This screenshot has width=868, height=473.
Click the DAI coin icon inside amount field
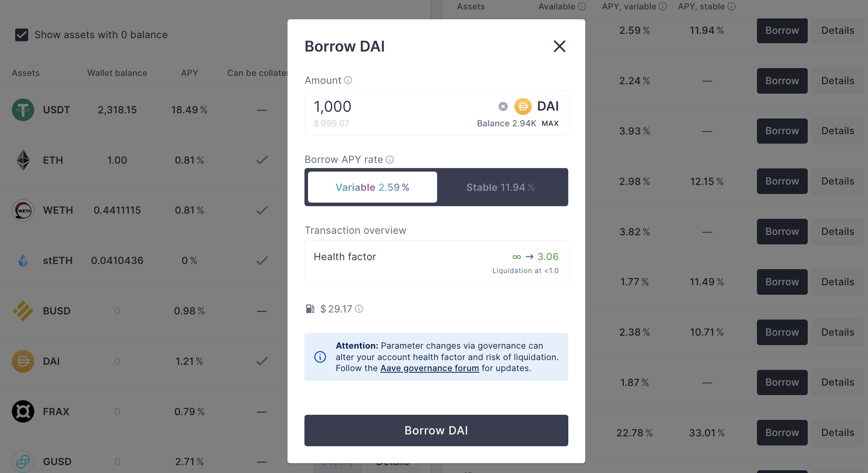pyautogui.click(x=523, y=106)
